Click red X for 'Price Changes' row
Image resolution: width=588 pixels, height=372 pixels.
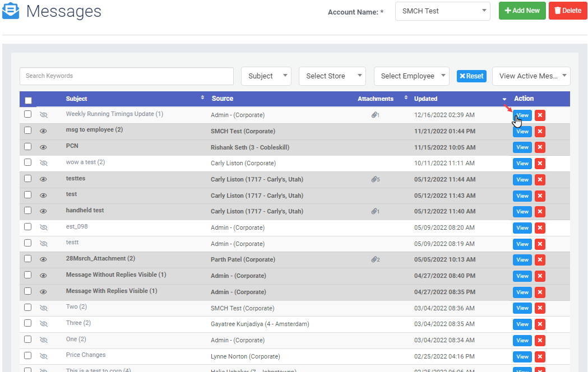coord(540,357)
